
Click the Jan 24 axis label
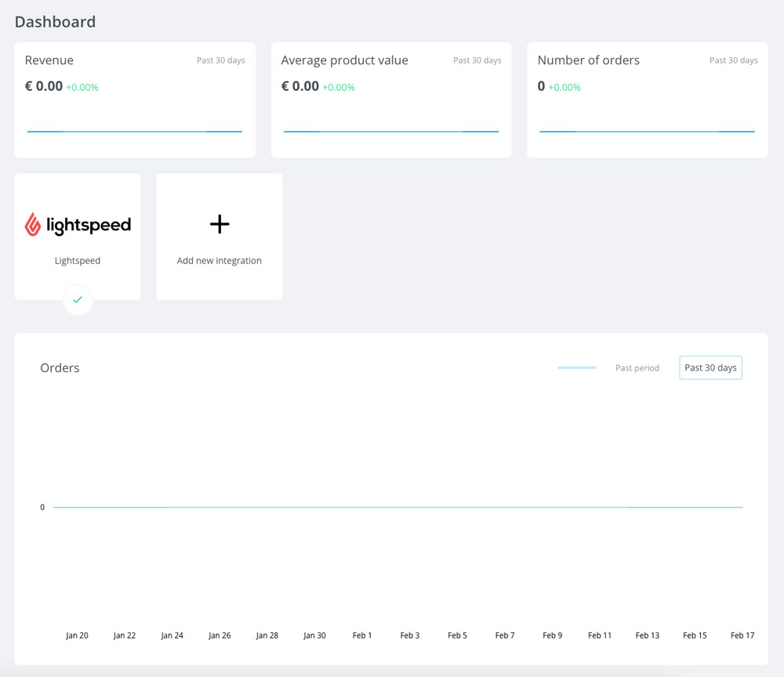click(x=172, y=635)
